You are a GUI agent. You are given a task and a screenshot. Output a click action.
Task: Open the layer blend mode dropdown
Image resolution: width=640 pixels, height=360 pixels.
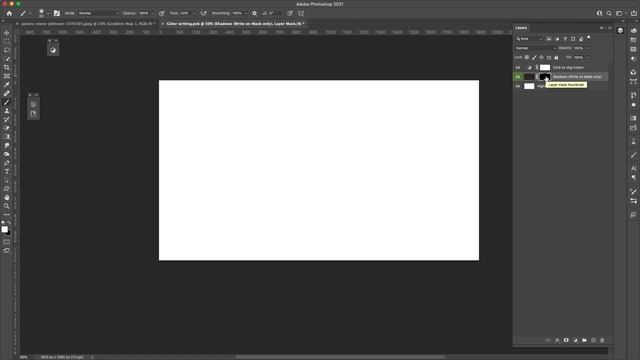tap(536, 48)
